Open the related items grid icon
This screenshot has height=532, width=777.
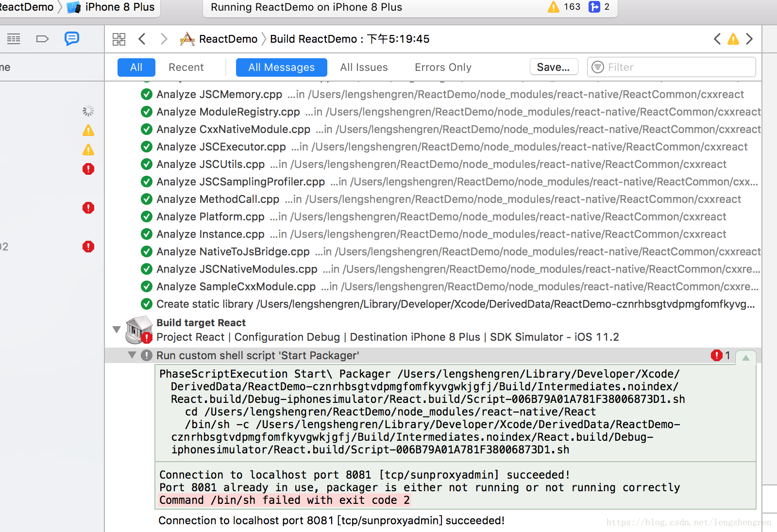[119, 39]
